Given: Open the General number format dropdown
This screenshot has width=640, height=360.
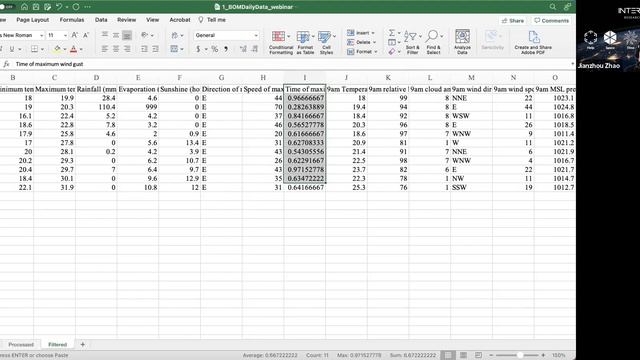Looking at the screenshot, I should (x=226, y=36).
